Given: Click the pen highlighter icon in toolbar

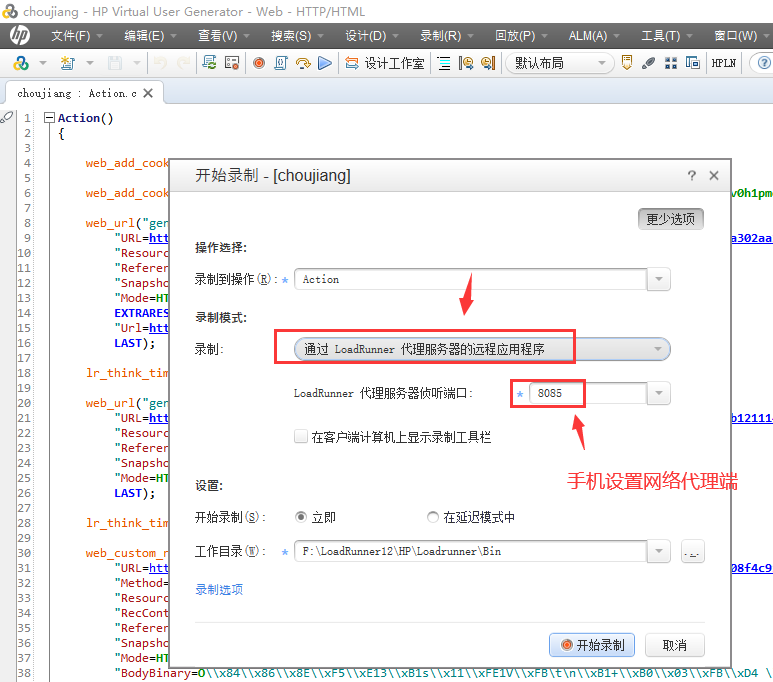Looking at the screenshot, I should (x=648, y=63).
